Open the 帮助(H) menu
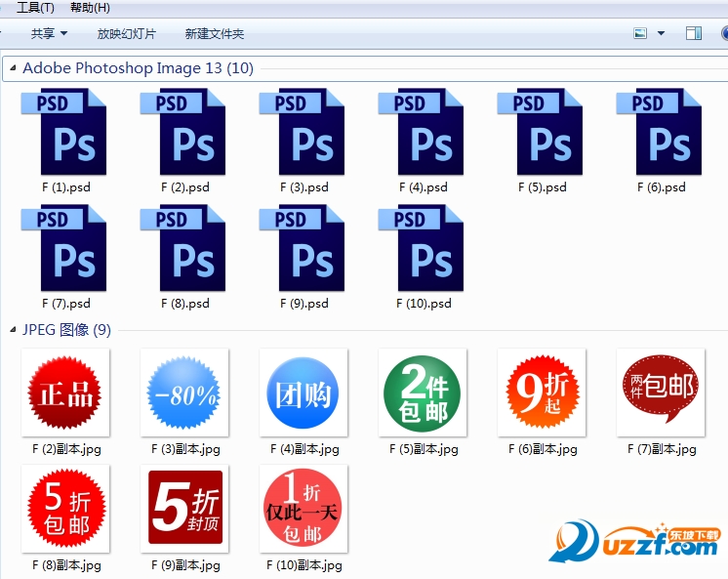This screenshot has width=728, height=579. (90, 8)
